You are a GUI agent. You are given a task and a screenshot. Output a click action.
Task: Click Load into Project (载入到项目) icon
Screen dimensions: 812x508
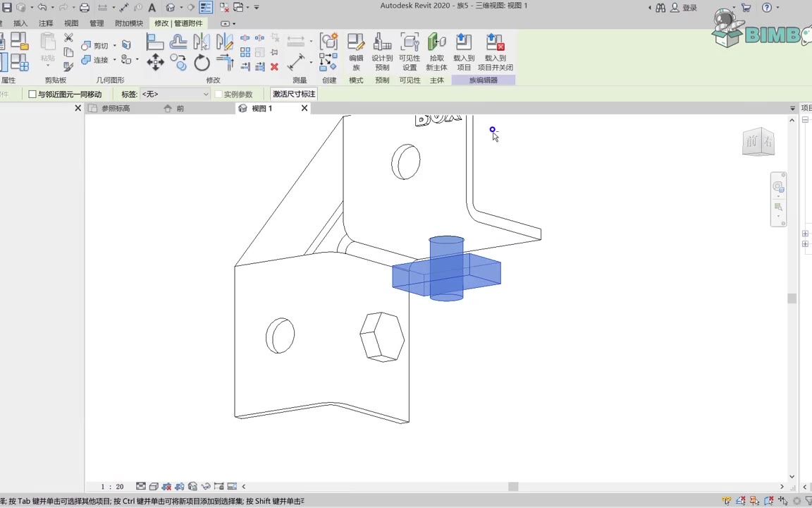(463, 52)
